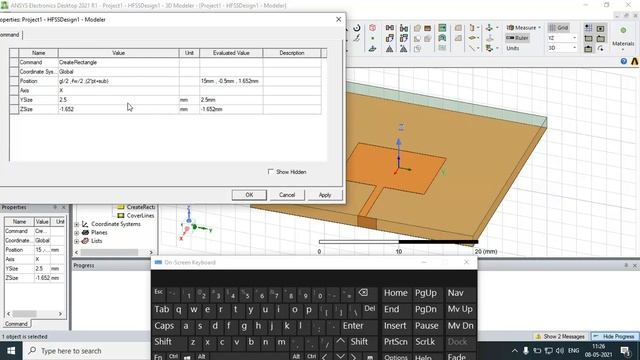Click the mirror objects icon in top toolbar row
The image size is (640, 360).
(390, 28)
